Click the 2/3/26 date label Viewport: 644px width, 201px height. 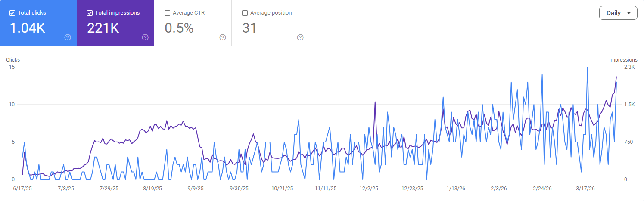pos(498,189)
